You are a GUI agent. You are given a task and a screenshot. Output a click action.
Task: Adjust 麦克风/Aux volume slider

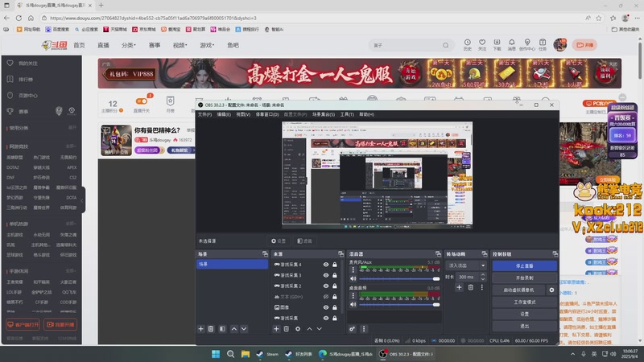click(x=400, y=278)
